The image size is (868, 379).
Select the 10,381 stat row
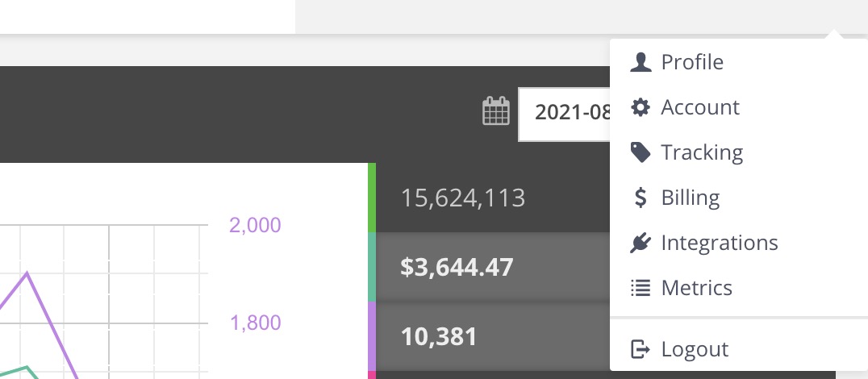point(493,336)
